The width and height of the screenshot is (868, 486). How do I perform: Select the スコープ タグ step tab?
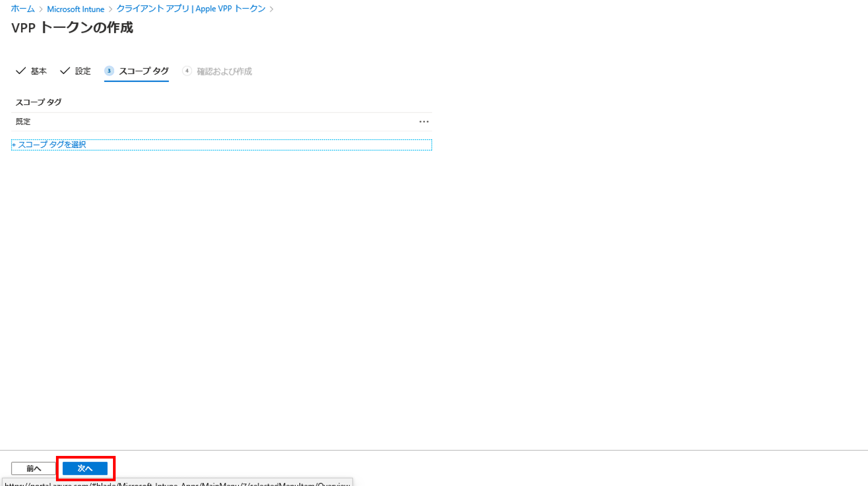144,71
